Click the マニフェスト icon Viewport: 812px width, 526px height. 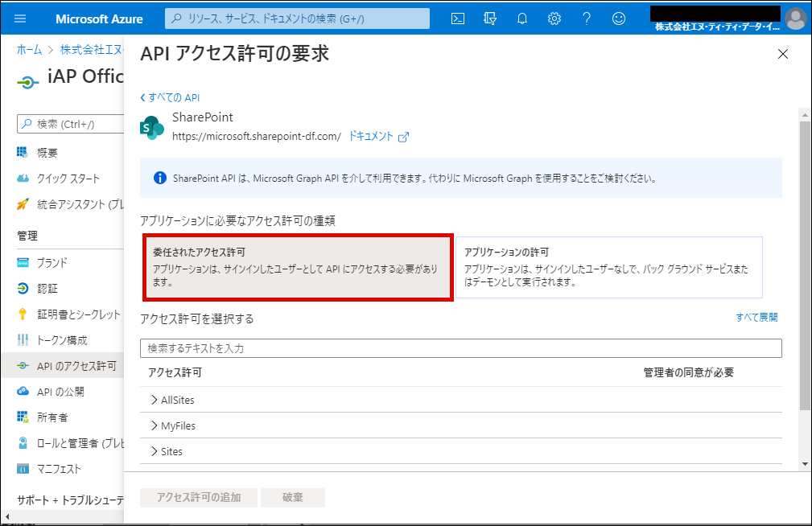23,469
